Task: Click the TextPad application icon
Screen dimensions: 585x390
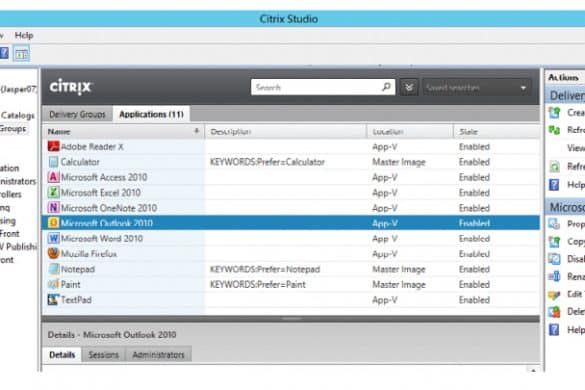Action: pyautogui.click(x=53, y=299)
